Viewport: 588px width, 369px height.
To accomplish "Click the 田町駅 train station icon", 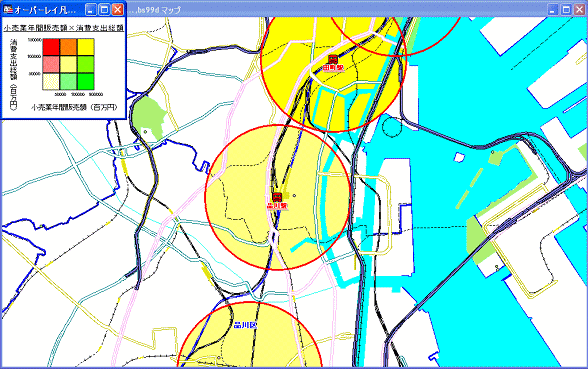I will (x=333, y=59).
